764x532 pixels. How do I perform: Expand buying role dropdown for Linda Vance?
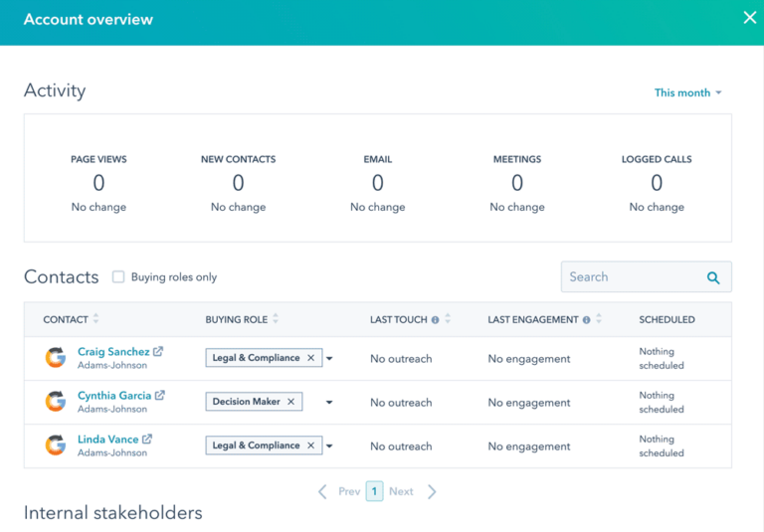click(329, 446)
